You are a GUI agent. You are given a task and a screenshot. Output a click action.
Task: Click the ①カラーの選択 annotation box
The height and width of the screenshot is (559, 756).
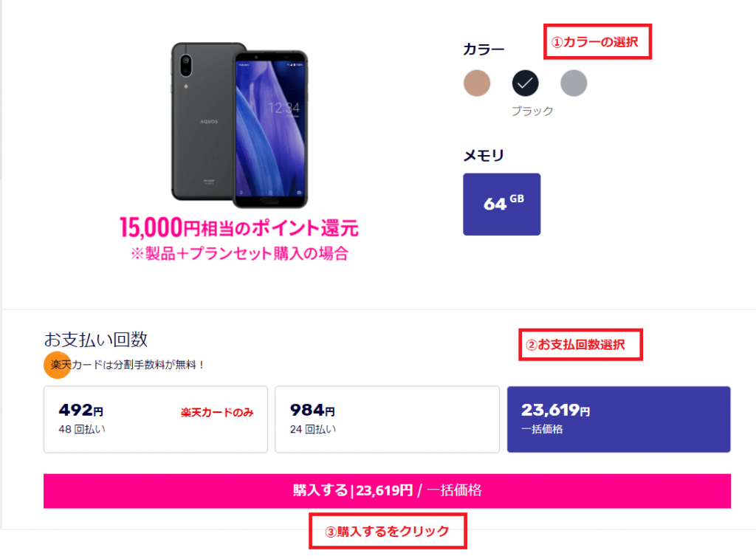(597, 41)
